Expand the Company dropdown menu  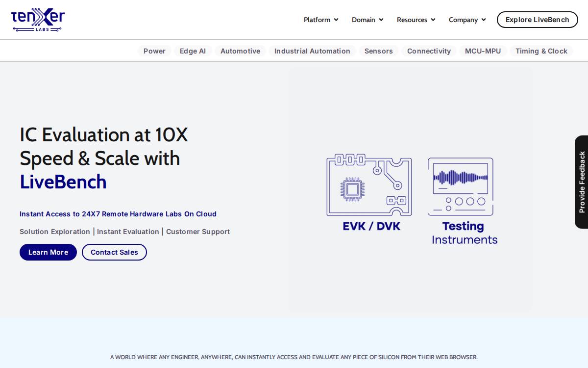coord(467,20)
